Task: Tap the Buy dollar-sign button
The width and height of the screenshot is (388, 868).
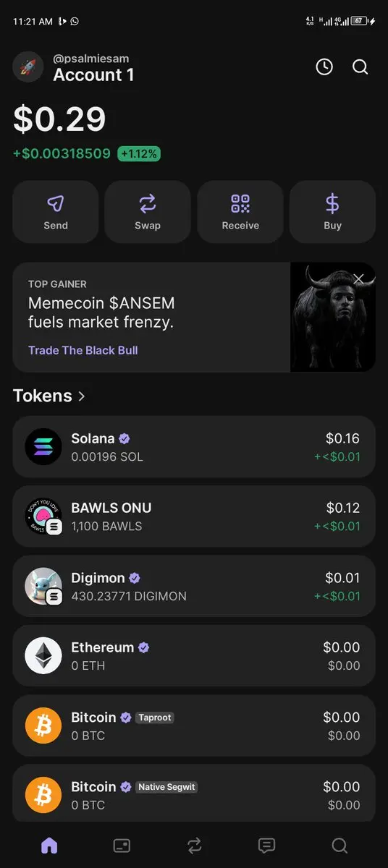Action: pyautogui.click(x=332, y=212)
